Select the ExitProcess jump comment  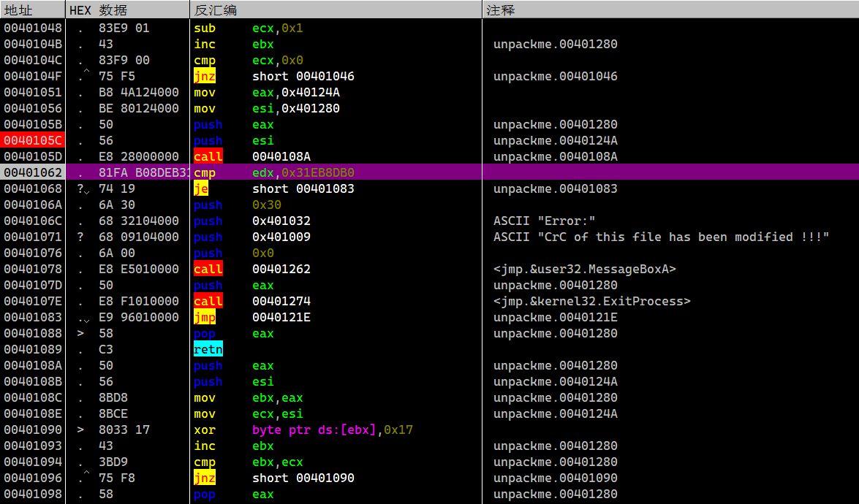point(591,301)
